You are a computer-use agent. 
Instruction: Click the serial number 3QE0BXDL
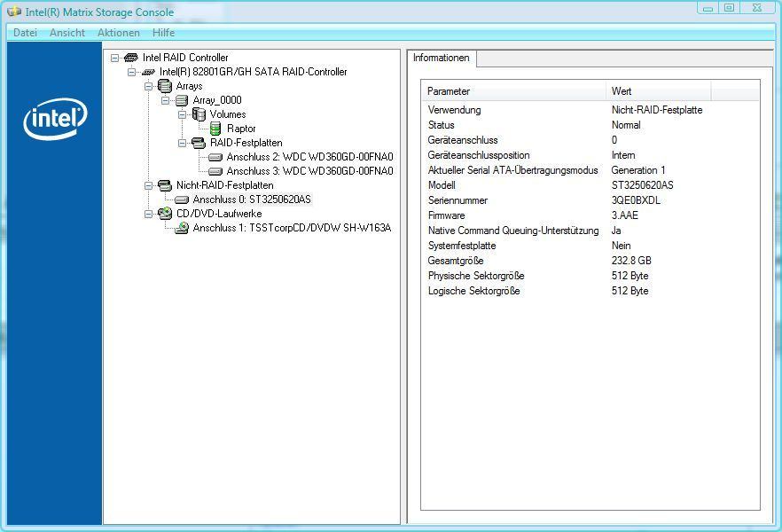point(636,200)
